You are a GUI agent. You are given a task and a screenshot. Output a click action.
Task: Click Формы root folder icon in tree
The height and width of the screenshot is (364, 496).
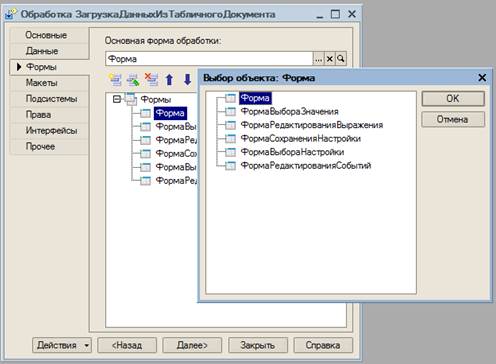130,99
